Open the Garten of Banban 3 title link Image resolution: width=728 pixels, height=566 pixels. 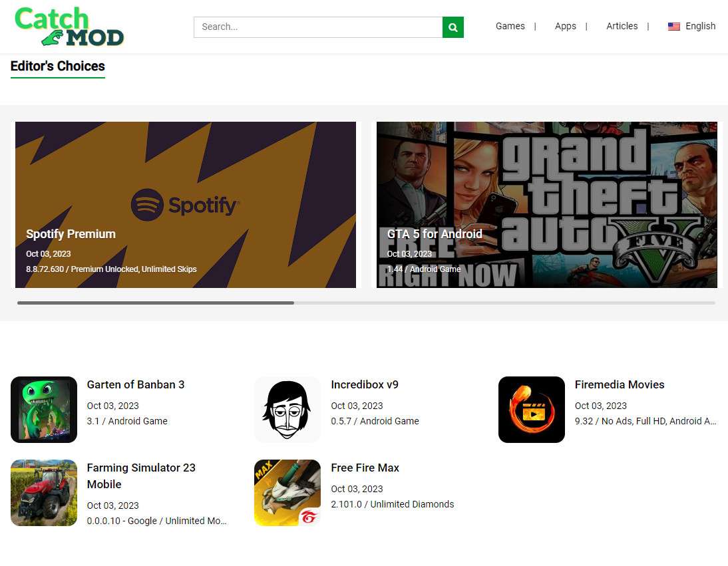coord(136,384)
